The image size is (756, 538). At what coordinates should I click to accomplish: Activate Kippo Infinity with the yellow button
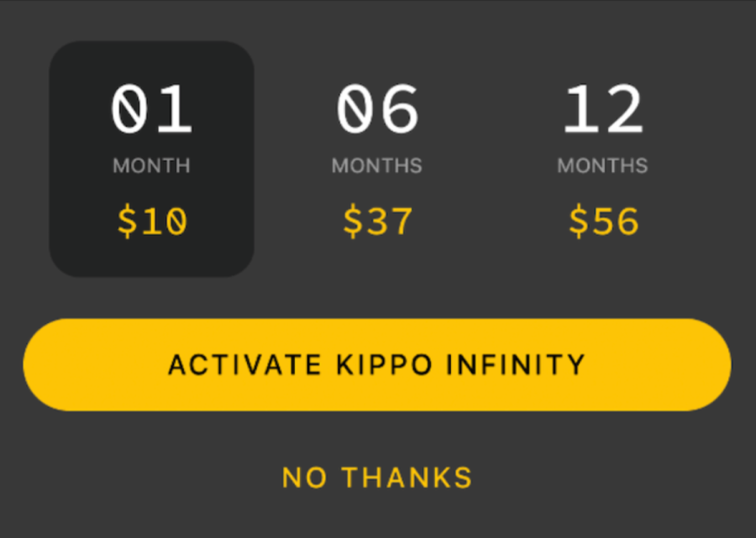[377, 364]
